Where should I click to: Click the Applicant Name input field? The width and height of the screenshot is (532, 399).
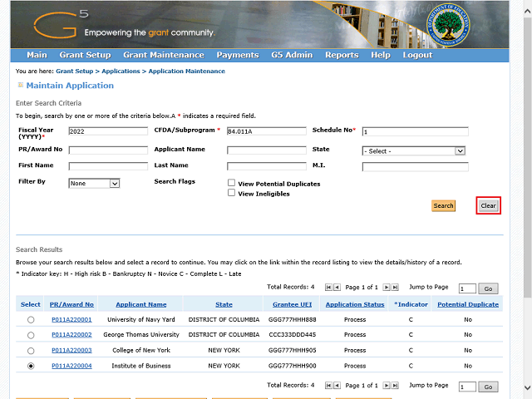pyautogui.click(x=266, y=151)
